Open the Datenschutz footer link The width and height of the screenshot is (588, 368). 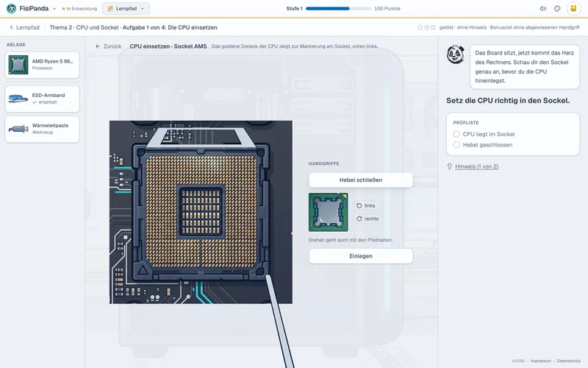(x=568, y=361)
